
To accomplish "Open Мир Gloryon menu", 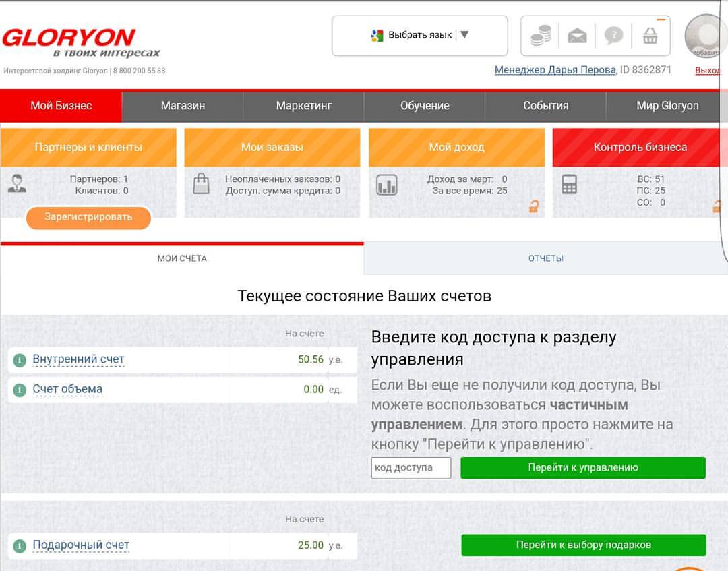I will [x=667, y=106].
